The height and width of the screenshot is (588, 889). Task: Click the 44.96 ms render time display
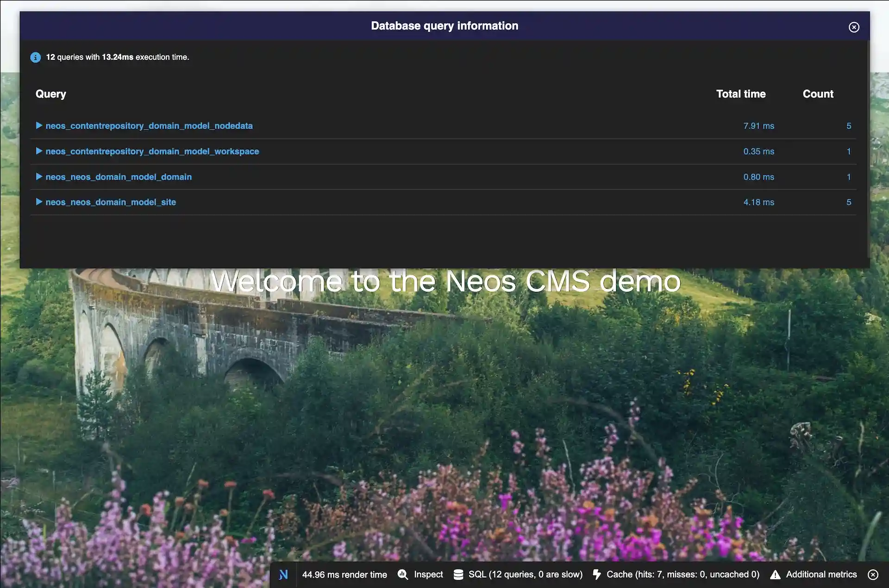[344, 575]
